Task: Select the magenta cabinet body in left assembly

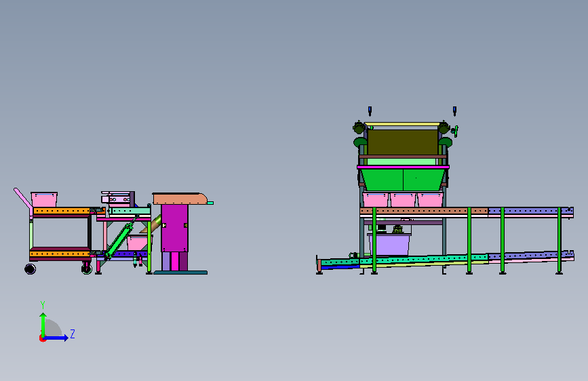Action: [x=174, y=228]
